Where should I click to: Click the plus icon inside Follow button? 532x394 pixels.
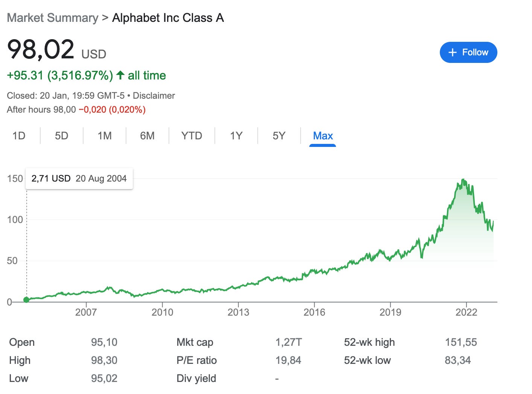click(453, 52)
